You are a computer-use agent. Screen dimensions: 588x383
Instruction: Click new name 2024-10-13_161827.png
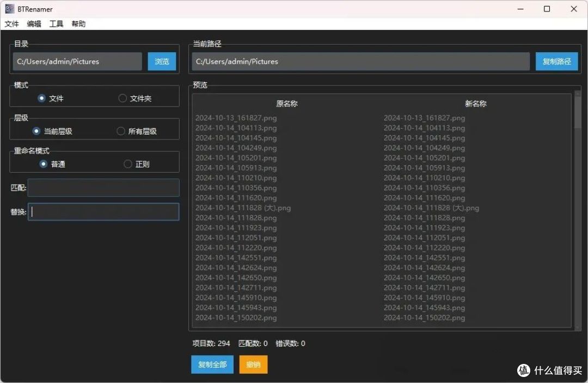pos(424,118)
